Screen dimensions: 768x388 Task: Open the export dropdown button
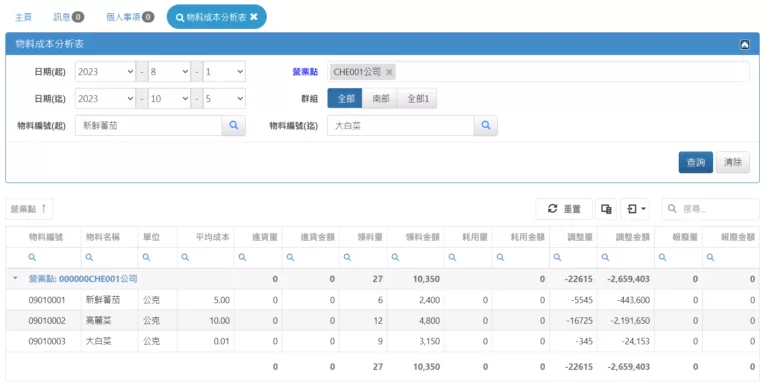click(635, 209)
